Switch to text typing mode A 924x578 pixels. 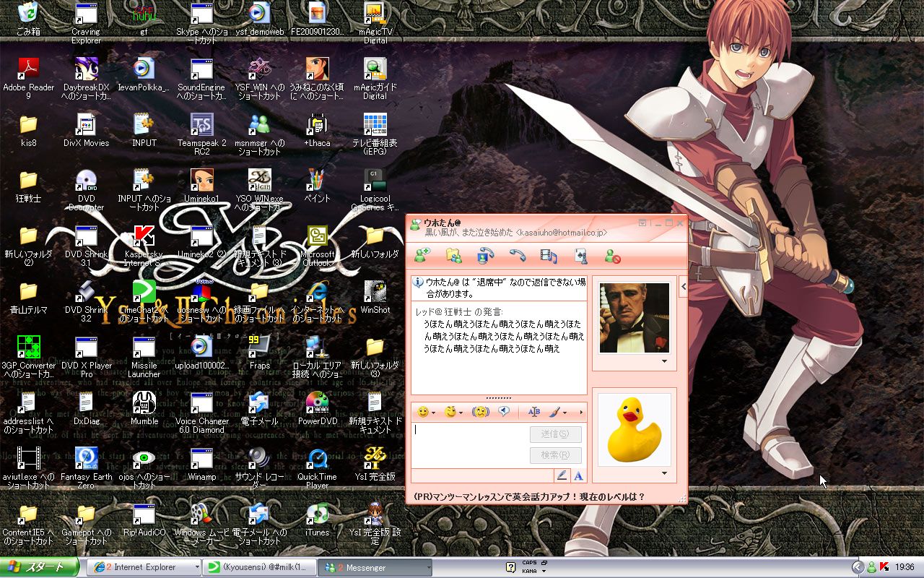pyautogui.click(x=578, y=475)
